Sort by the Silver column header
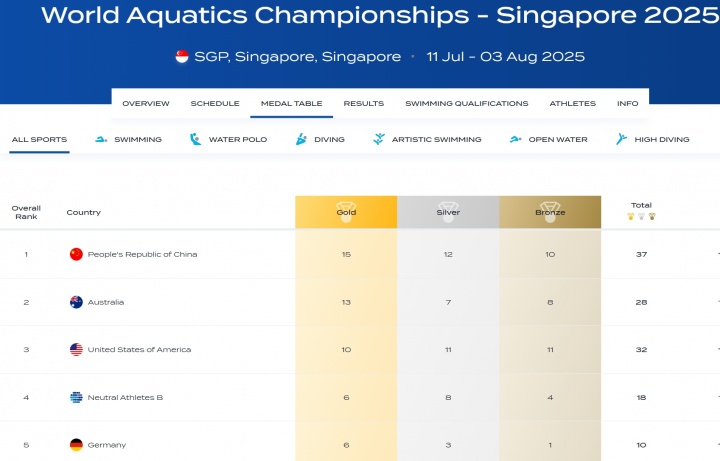 coord(448,212)
